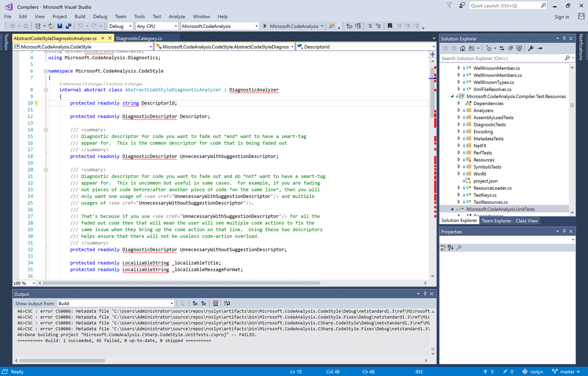
Task: Click the Open File toolbar icon
Action: 51,26
